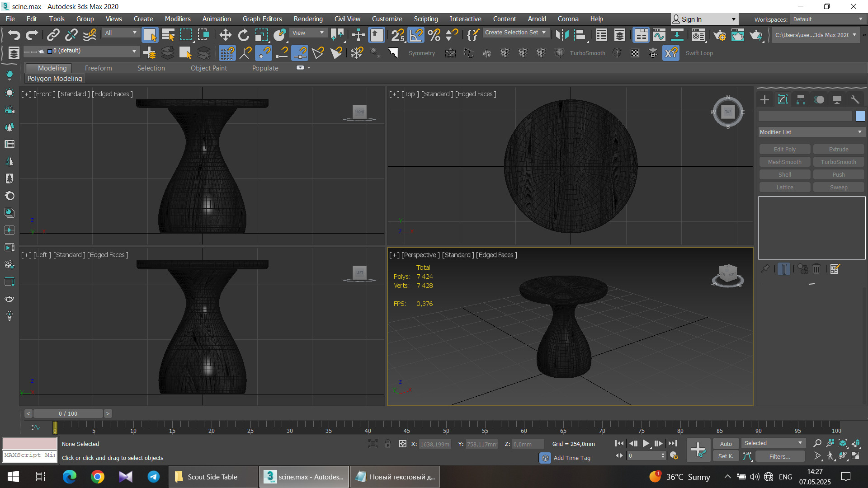Open the Modifiers menu
Viewport: 868px width, 488px height.
click(178, 19)
